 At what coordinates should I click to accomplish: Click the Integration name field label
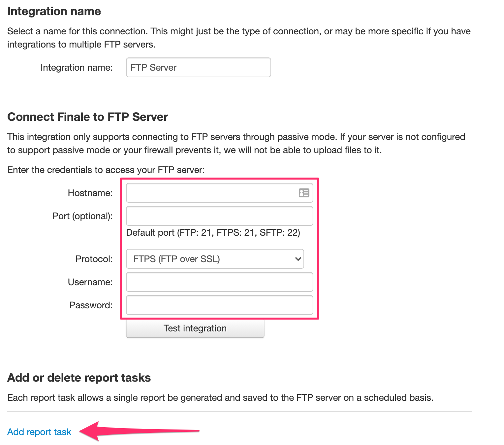tap(77, 67)
